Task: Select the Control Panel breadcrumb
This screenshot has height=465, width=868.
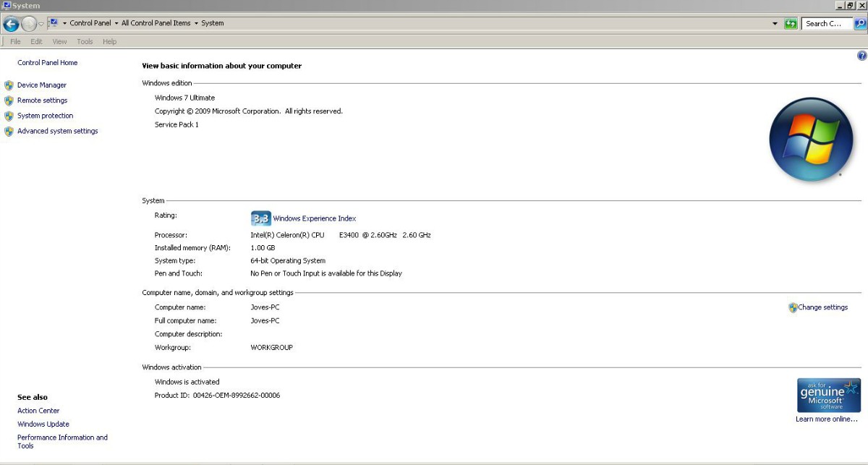Action: click(x=90, y=23)
